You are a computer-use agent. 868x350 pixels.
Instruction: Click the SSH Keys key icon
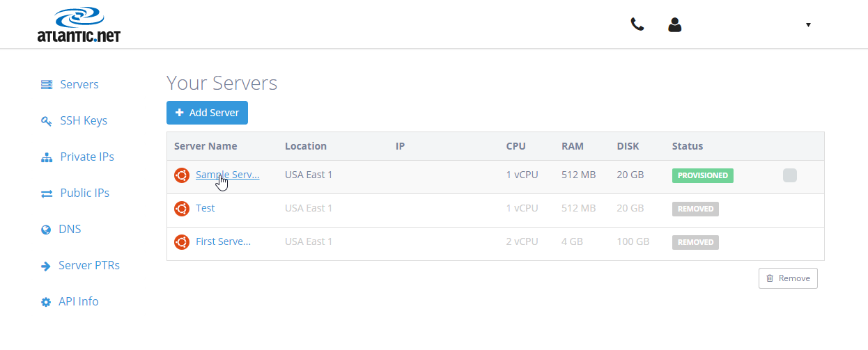(x=47, y=121)
